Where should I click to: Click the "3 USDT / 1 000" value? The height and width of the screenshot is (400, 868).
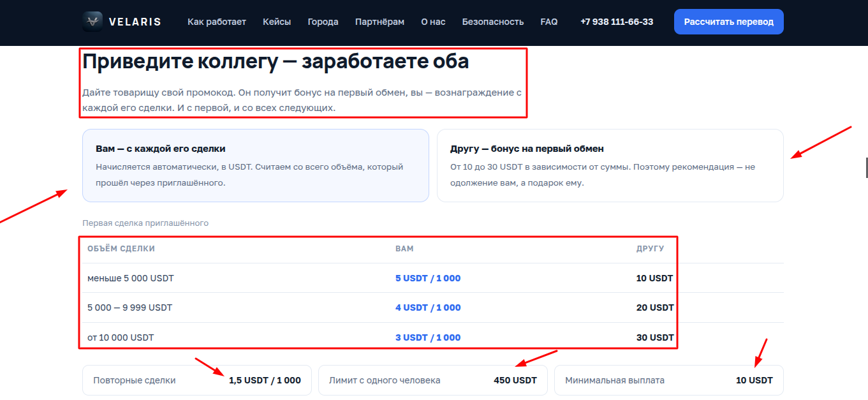tap(428, 337)
